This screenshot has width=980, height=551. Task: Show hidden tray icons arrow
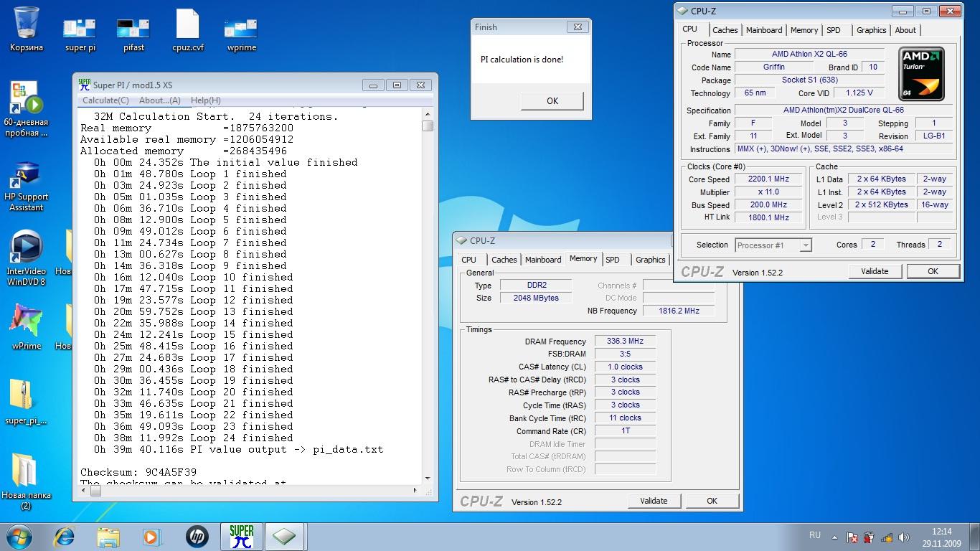click(834, 537)
